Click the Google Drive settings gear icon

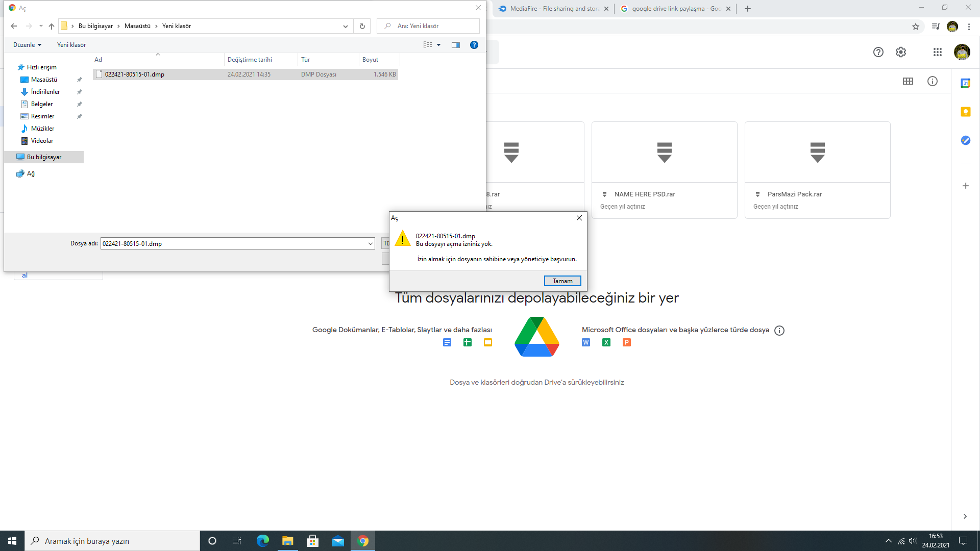coord(901,52)
